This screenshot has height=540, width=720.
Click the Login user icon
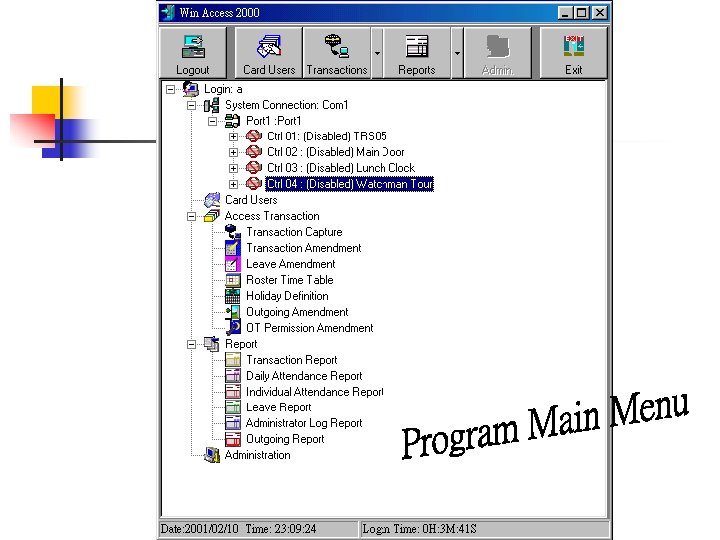click(x=191, y=89)
